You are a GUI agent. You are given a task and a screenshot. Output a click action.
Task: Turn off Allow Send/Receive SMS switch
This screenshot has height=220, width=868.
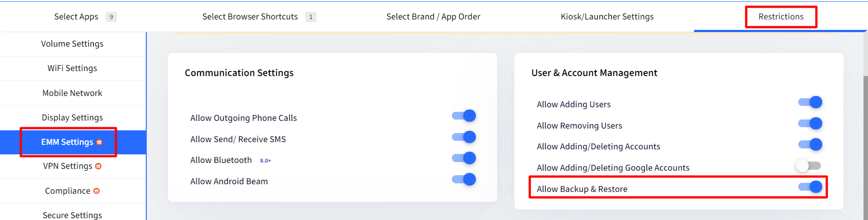click(x=464, y=137)
